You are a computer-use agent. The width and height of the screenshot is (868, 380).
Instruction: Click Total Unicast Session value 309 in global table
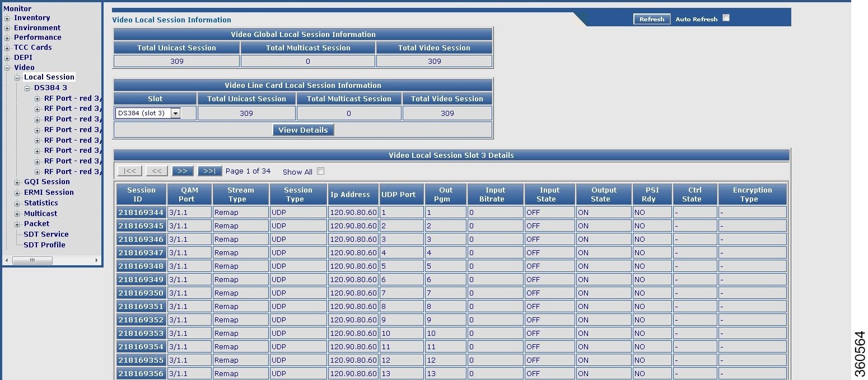176,62
